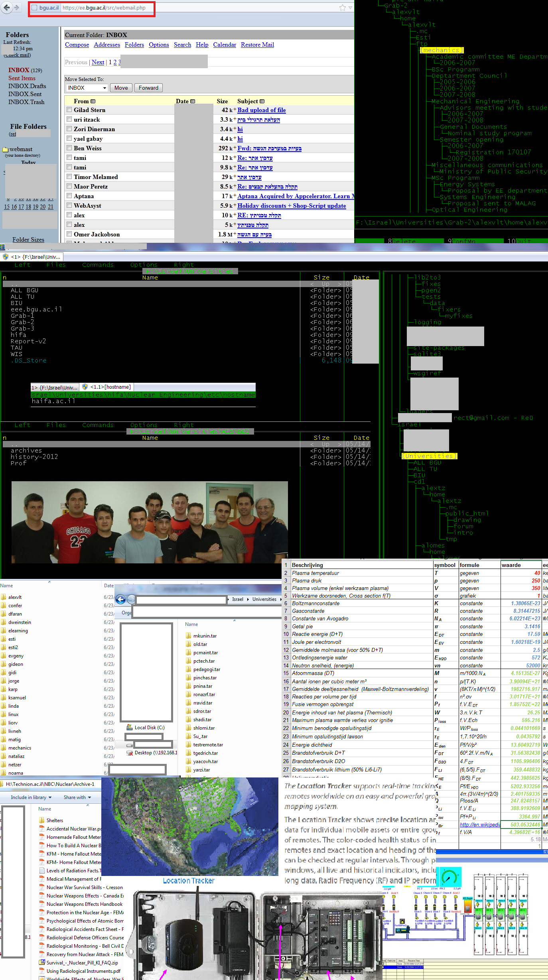Screen dimensions: 548x980
Task: Check the Maor Peretz message checkbox
Action: click(69, 186)
